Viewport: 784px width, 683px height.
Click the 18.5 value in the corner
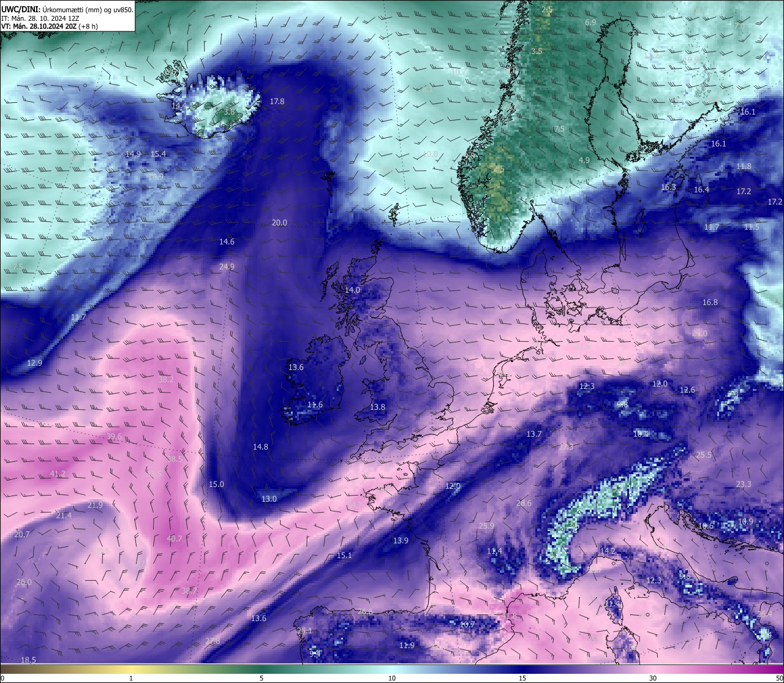point(28,660)
